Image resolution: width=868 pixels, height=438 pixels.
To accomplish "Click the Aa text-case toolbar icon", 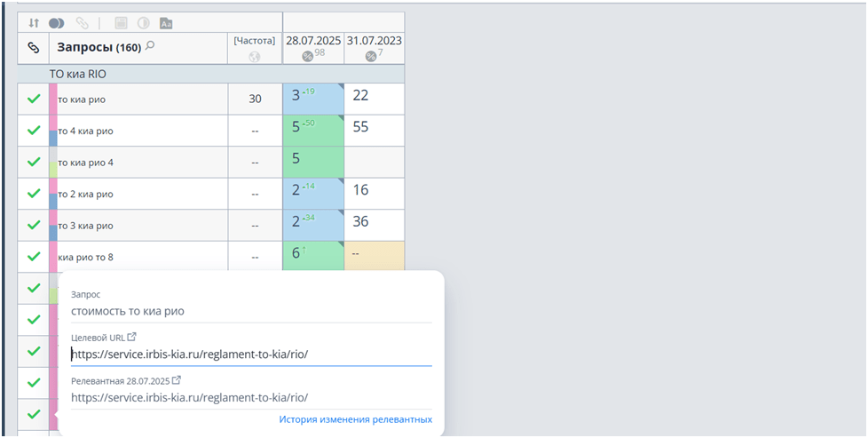I will pos(166,23).
